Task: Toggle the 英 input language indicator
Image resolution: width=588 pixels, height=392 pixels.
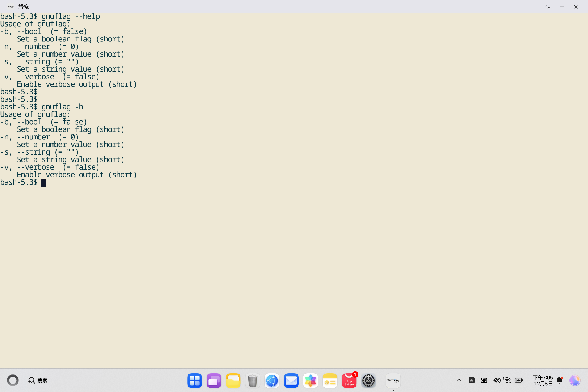Action: click(471, 380)
